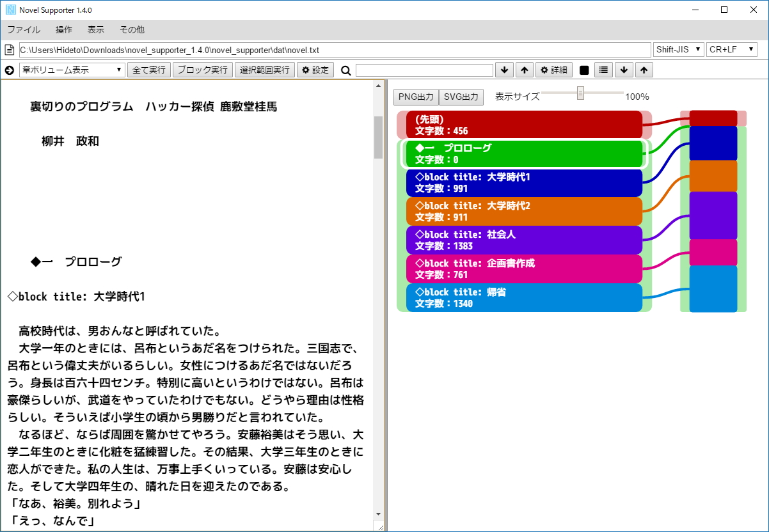Open the ファイル menu
The image size is (769, 532).
[x=23, y=29]
